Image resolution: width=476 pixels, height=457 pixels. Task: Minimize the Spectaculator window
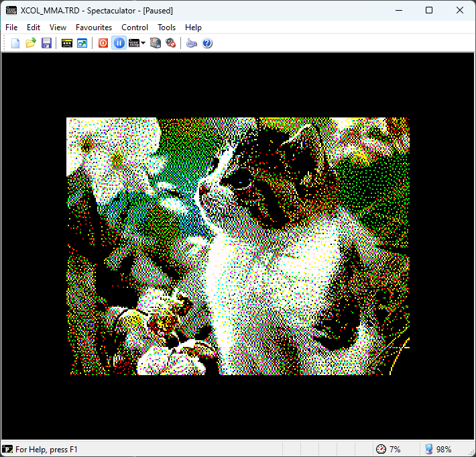pyautogui.click(x=399, y=10)
